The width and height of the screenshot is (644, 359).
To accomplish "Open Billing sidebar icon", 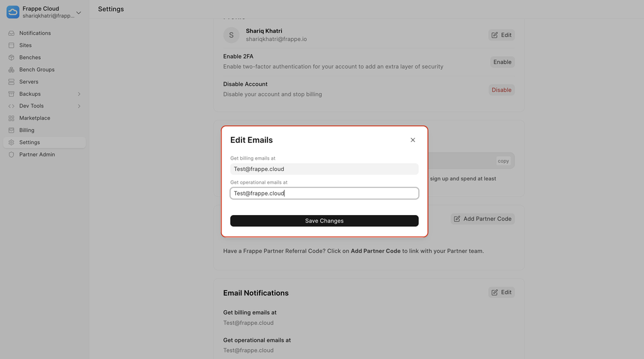I will coord(11,130).
